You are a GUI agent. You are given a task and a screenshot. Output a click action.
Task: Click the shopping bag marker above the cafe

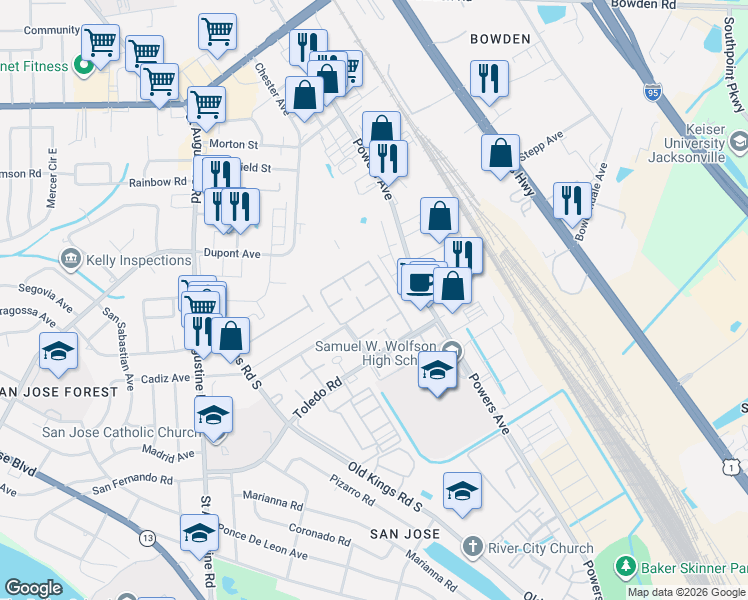coord(439,216)
